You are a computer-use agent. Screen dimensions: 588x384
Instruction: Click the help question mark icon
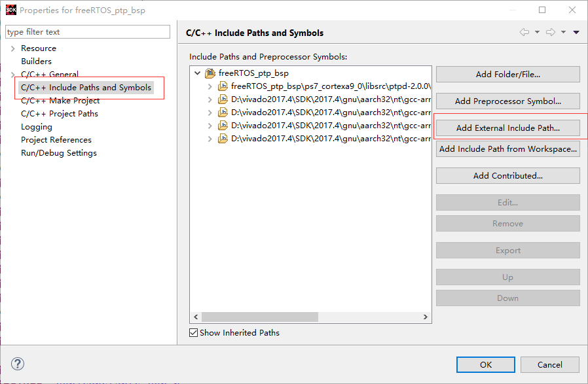18,364
